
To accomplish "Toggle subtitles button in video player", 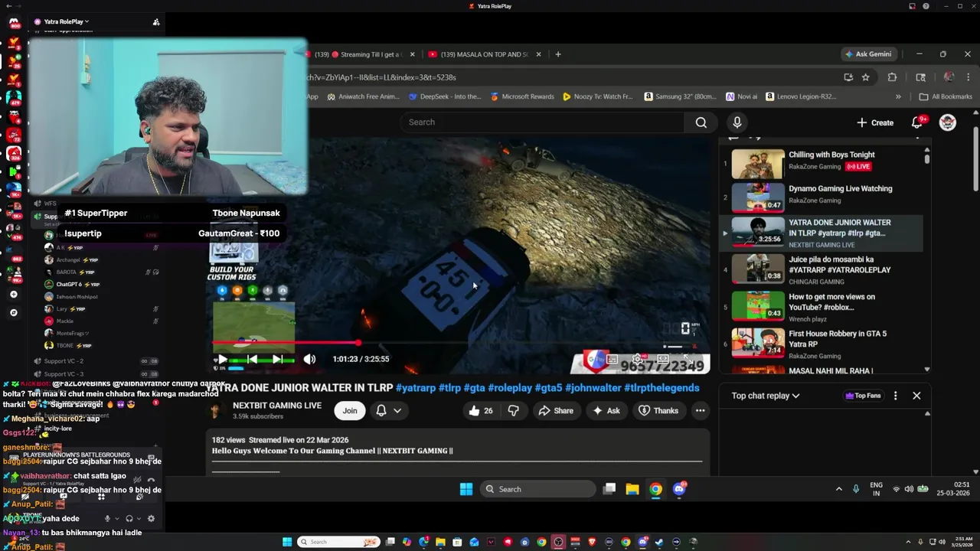I will [x=612, y=358].
